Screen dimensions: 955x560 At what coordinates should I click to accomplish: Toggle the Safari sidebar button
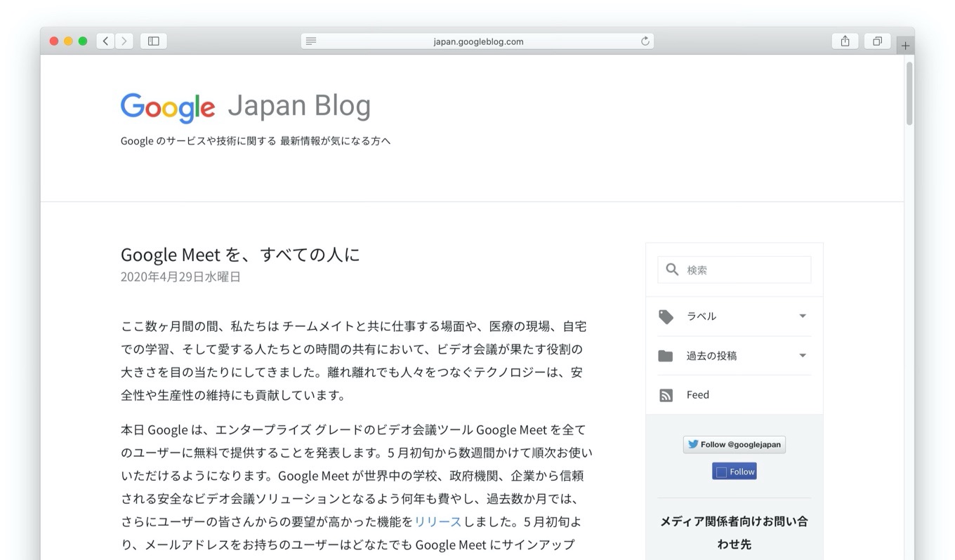click(x=154, y=41)
